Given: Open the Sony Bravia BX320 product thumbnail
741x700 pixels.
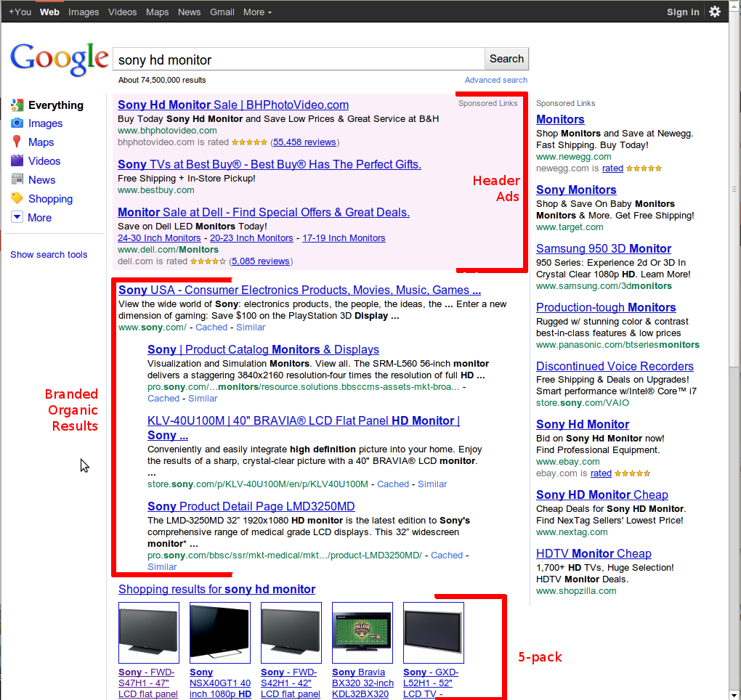Looking at the screenshot, I should [362, 632].
